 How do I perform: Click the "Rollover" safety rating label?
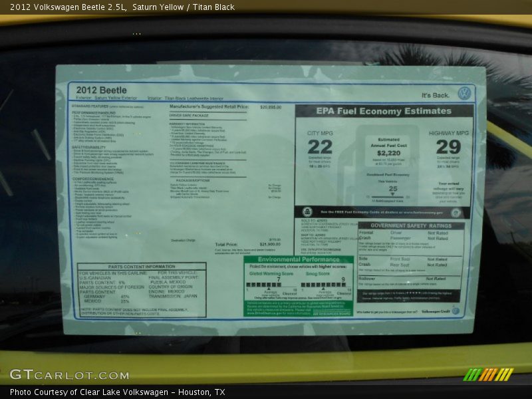(x=367, y=279)
